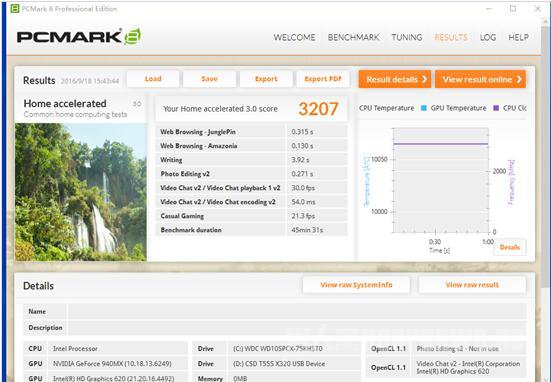
Task: Click the Details section heading
Action: 38,286
